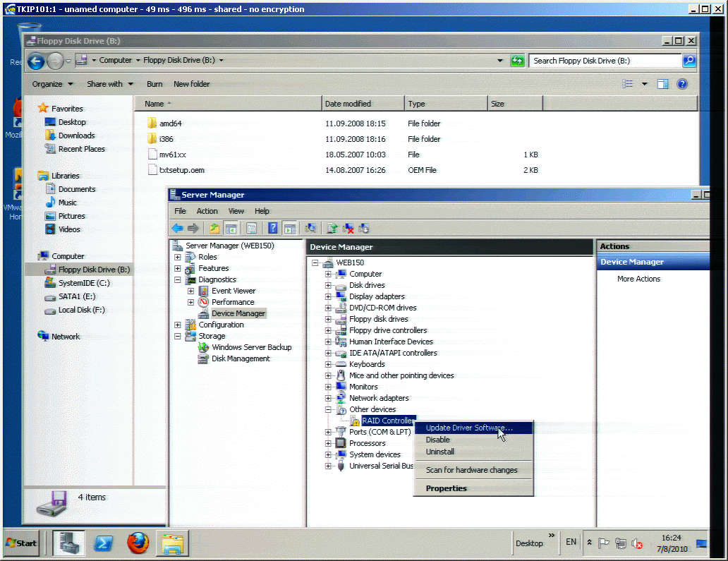This screenshot has width=728, height=561.
Task: Click Forward arrow in Server Manager toolbar
Action: pyautogui.click(x=193, y=228)
